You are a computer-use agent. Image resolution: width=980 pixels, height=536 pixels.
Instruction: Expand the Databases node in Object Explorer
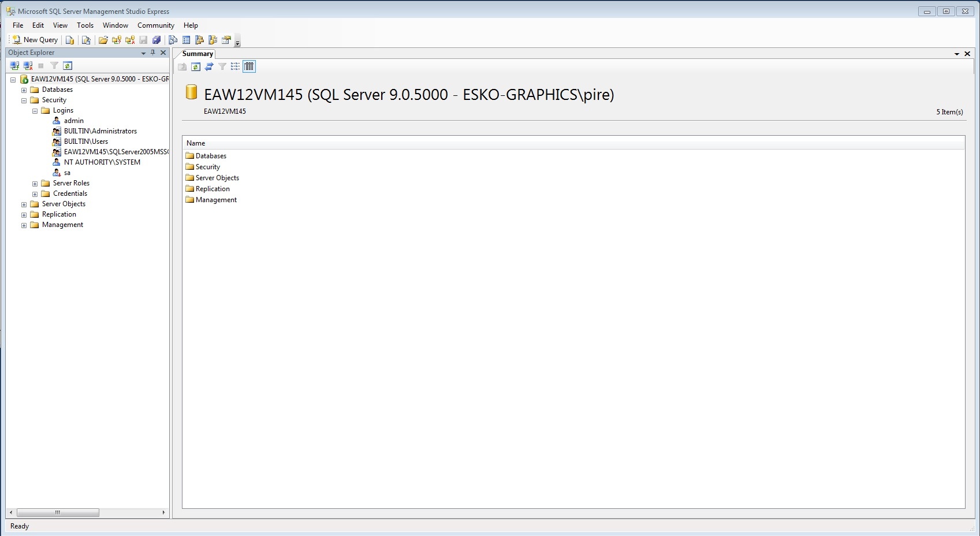pos(24,90)
